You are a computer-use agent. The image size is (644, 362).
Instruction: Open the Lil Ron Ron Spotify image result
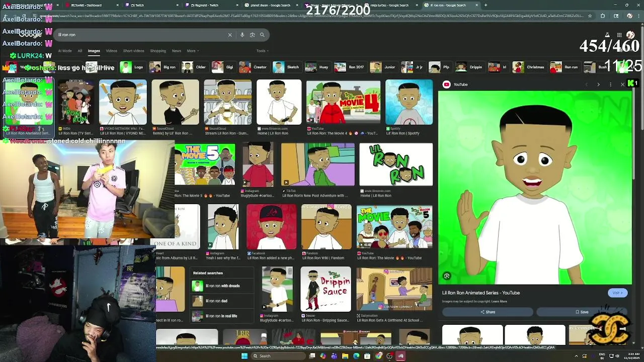coord(409,102)
